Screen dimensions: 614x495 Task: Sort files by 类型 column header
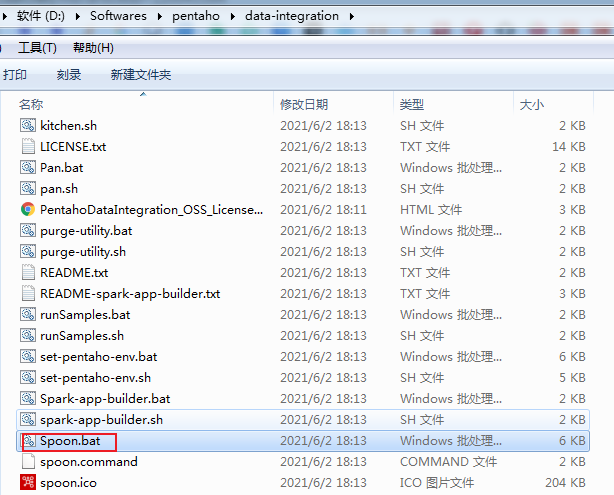pos(412,104)
